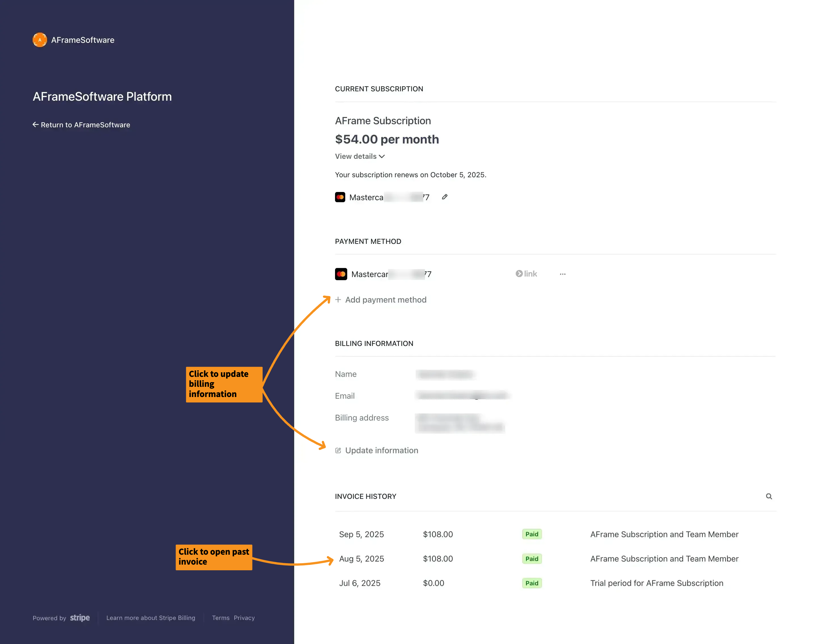Open Learn more about Stripe Billing

(151, 618)
